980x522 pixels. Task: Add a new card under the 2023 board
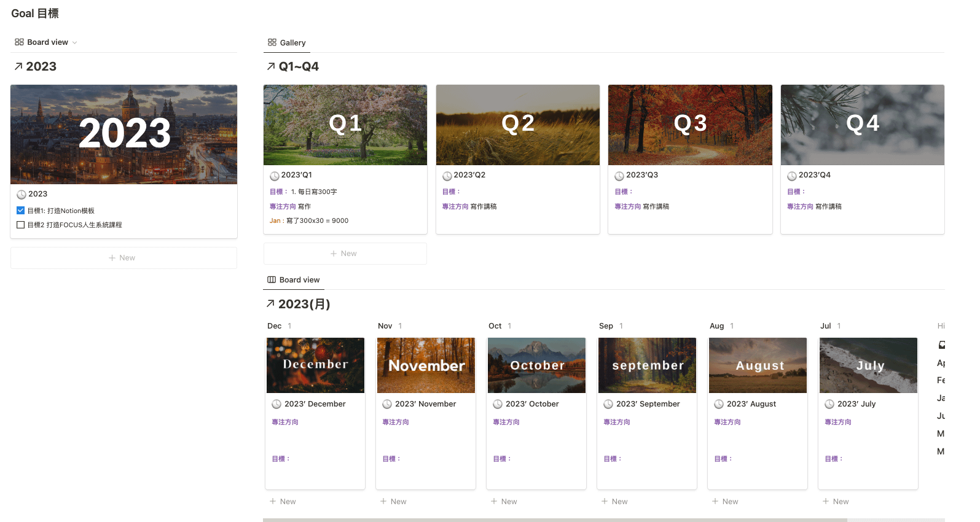(x=123, y=258)
